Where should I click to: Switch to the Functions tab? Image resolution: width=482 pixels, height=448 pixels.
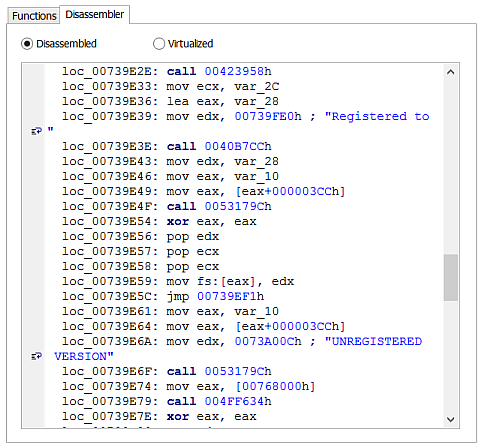click(x=34, y=16)
